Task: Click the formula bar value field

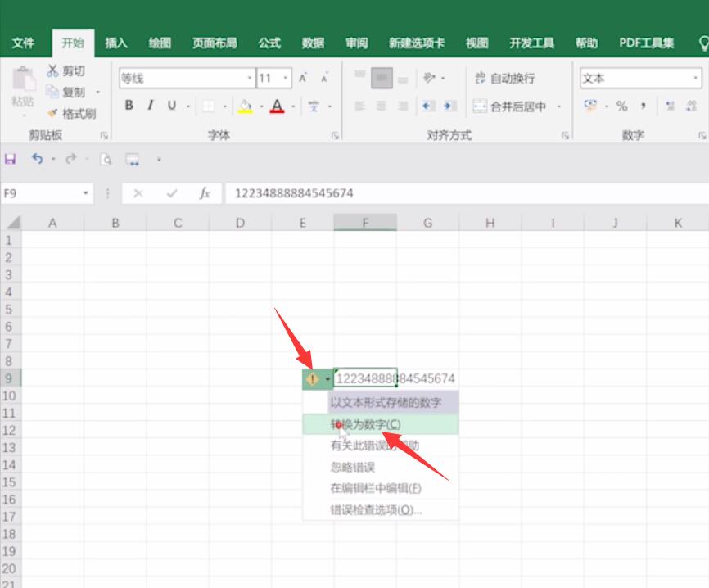Action: (467, 193)
